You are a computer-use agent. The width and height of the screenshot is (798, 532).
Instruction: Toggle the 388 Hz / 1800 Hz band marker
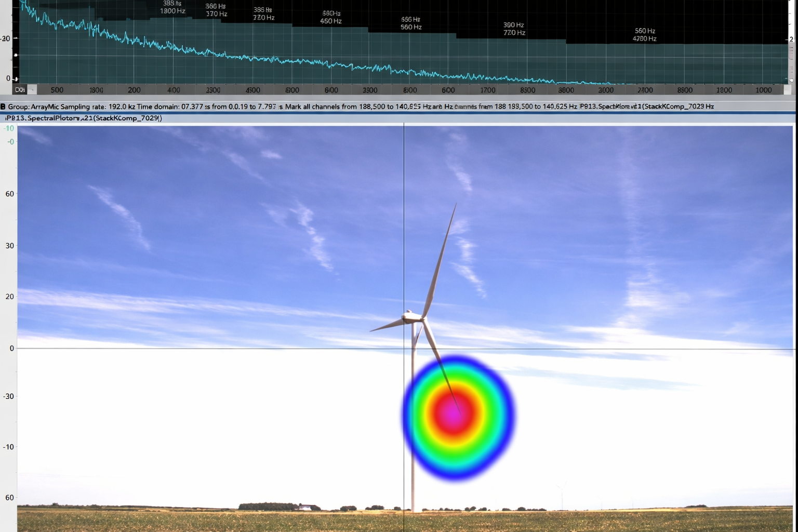(171, 7)
